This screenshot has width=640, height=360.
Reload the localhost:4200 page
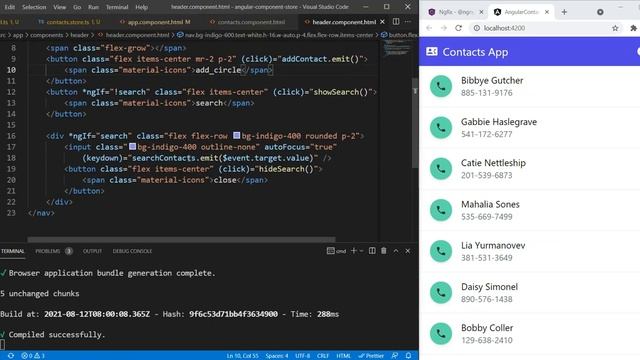coord(458,28)
